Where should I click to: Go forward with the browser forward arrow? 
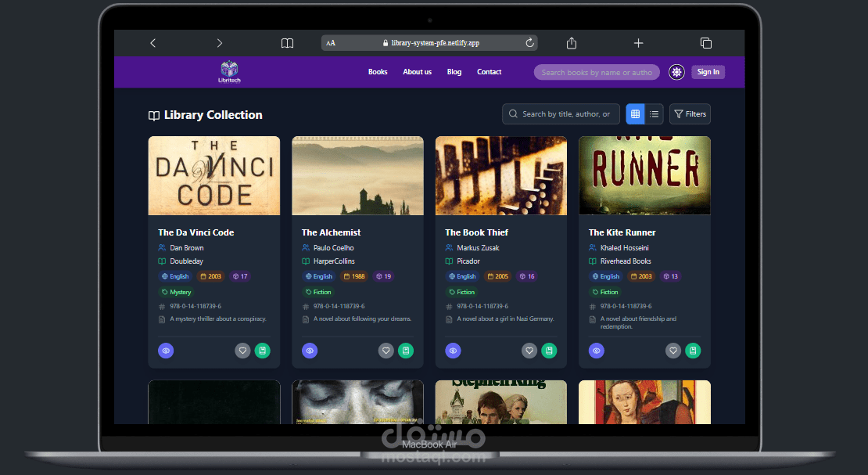coord(219,43)
